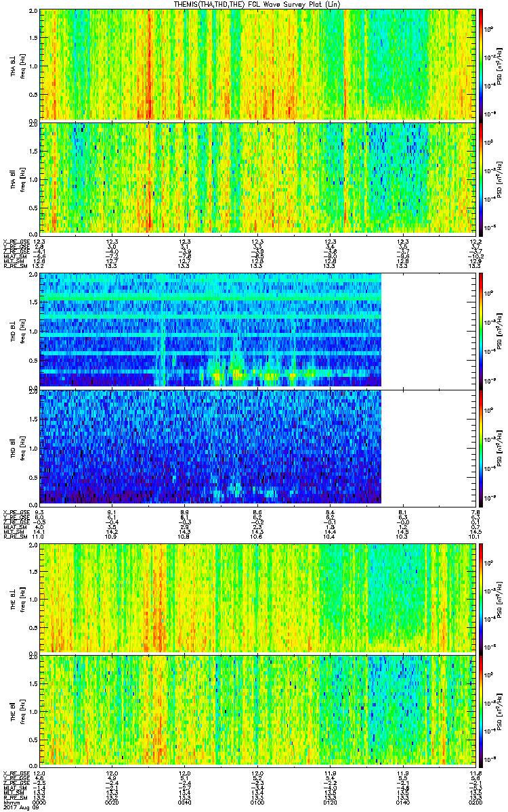Click the 'THA B⊥ freq [Hz]' axis label
This screenshot has height=812, width=508.
[16, 65]
